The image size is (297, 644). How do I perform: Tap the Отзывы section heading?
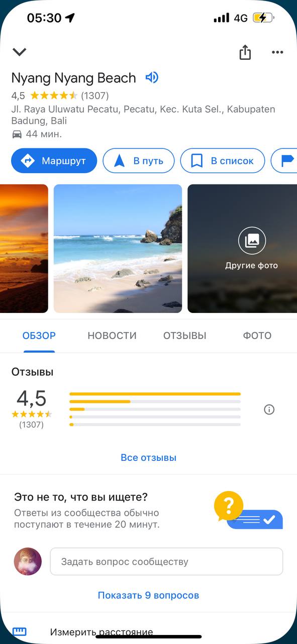click(x=32, y=372)
